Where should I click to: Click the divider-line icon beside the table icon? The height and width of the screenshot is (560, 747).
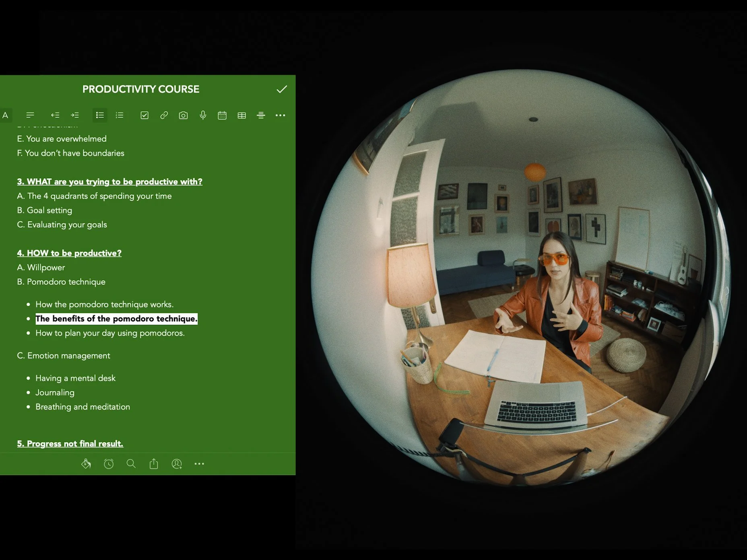tap(261, 115)
